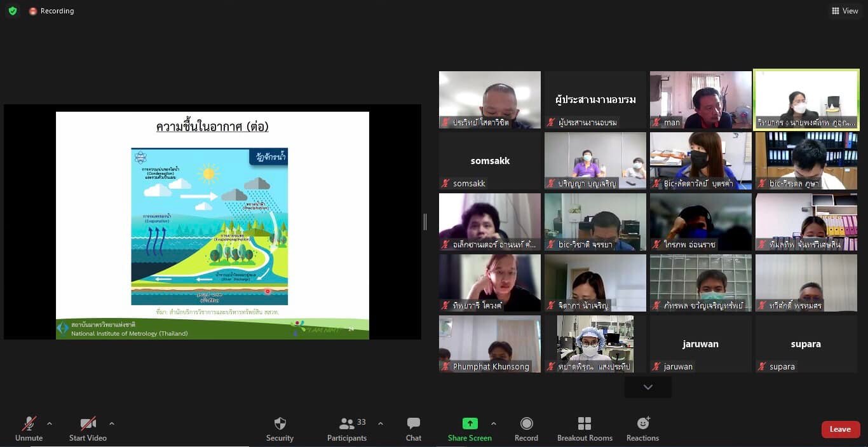Image resolution: width=868 pixels, height=447 pixels.
Task: Click the green encryption shield icon
Action: click(x=13, y=11)
